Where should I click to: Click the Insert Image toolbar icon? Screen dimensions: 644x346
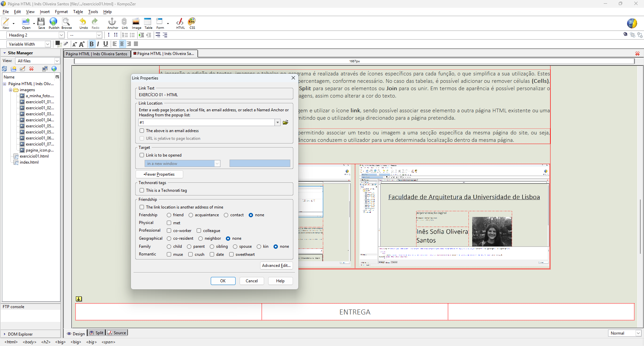pyautogui.click(x=136, y=22)
